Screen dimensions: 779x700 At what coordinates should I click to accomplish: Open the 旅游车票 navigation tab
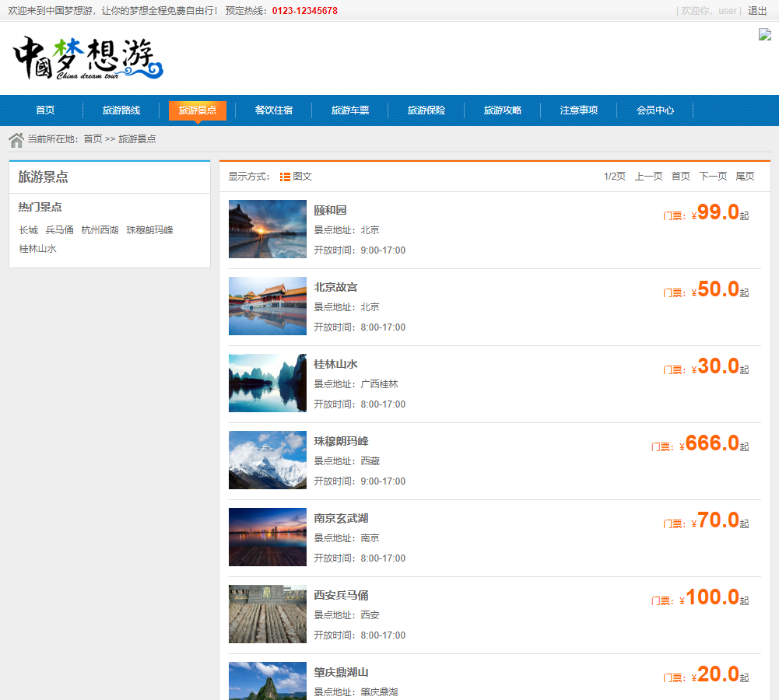[350, 110]
